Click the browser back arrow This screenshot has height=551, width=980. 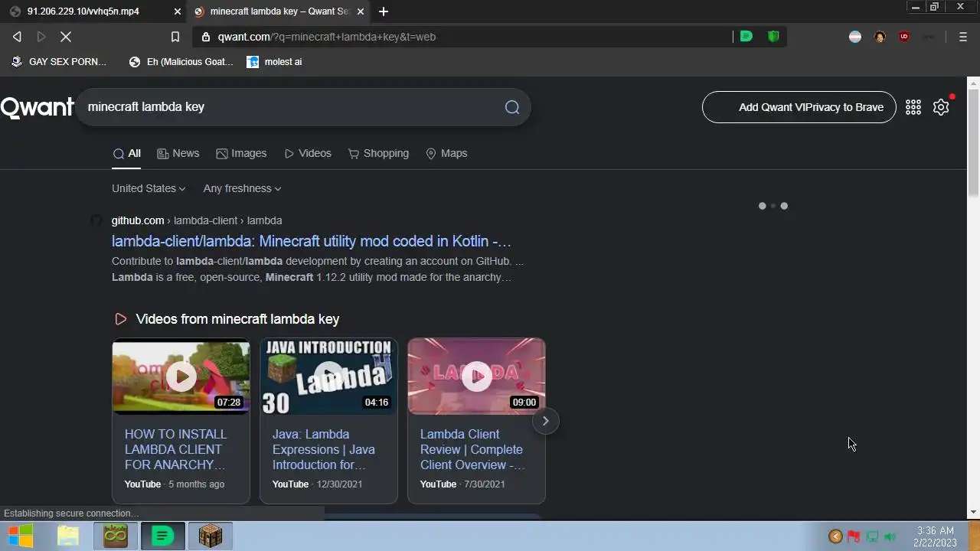pyautogui.click(x=17, y=37)
